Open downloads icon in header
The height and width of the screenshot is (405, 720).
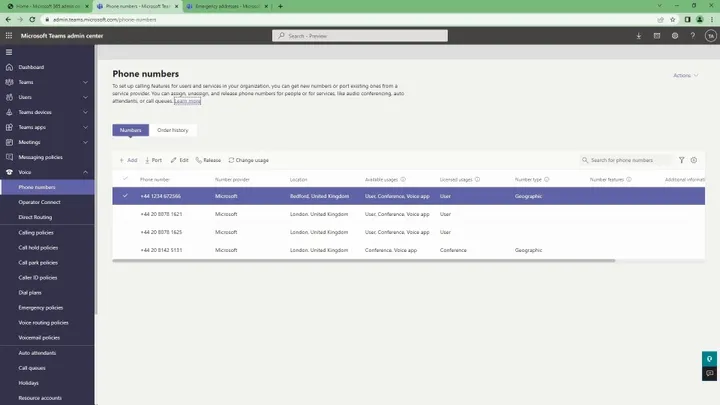click(x=639, y=36)
